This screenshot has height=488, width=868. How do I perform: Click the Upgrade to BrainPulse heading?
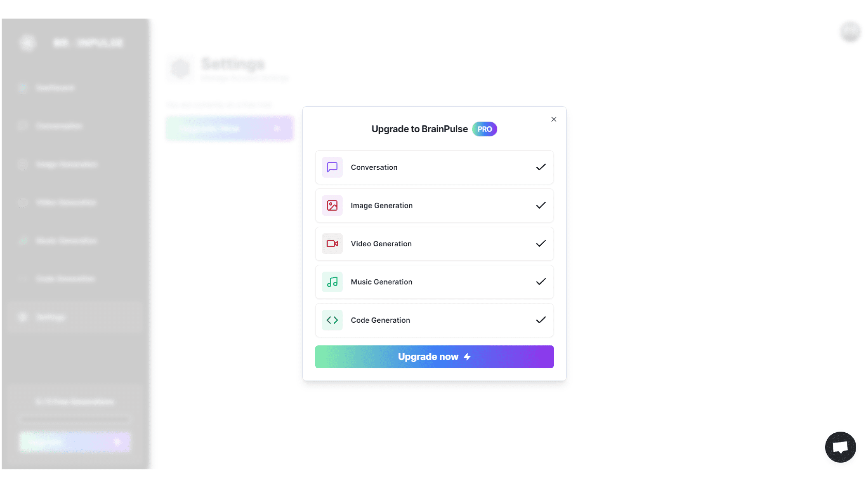[x=420, y=129]
